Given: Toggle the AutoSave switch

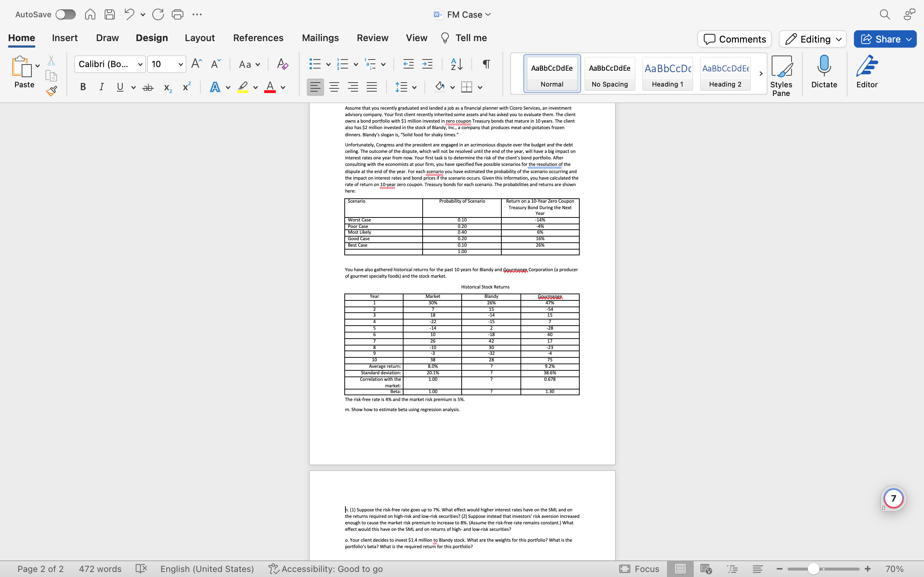Looking at the screenshot, I should (x=66, y=14).
